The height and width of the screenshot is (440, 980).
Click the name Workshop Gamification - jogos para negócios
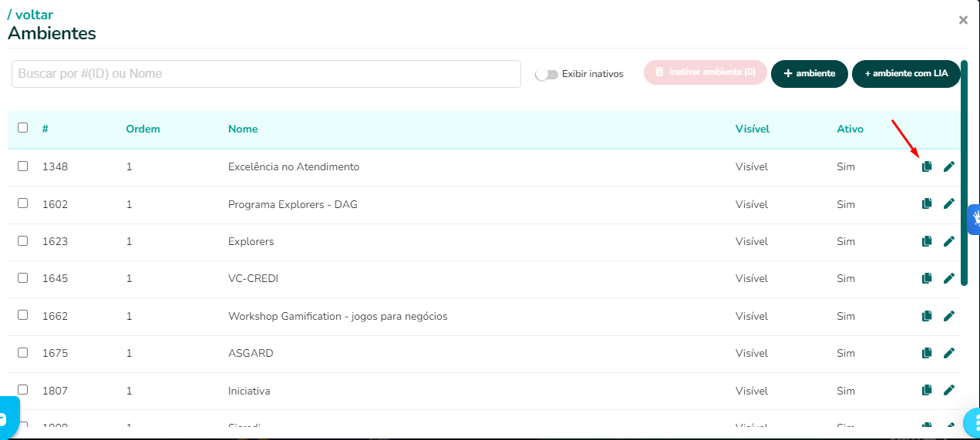click(338, 316)
